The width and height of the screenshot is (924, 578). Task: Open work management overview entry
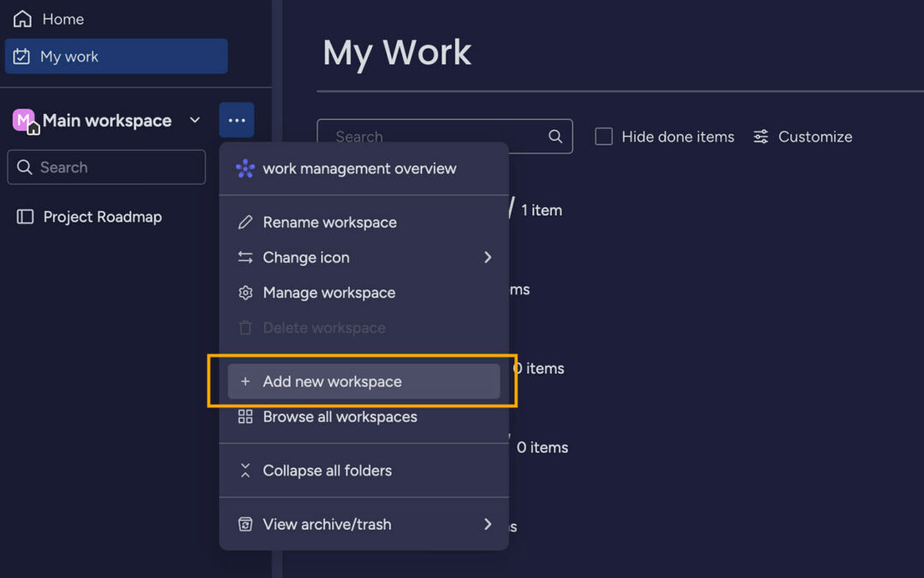click(359, 169)
